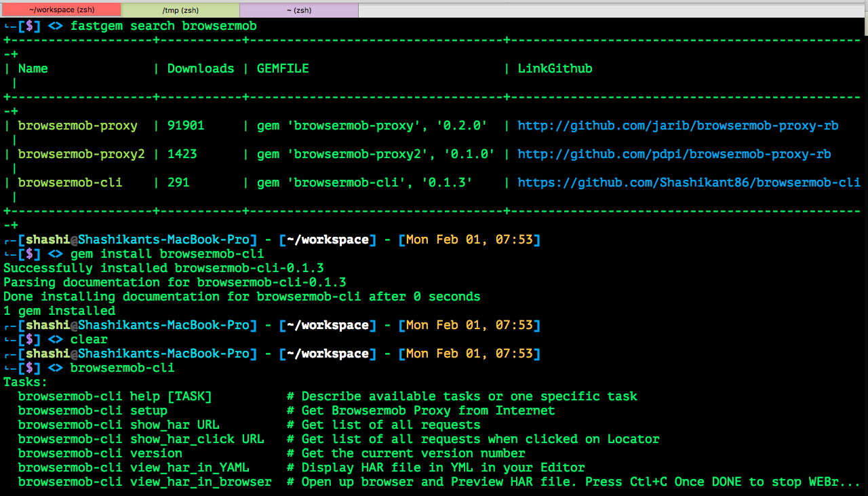Switch to the ~ (zsh) tab
868x496 pixels.
coord(299,10)
